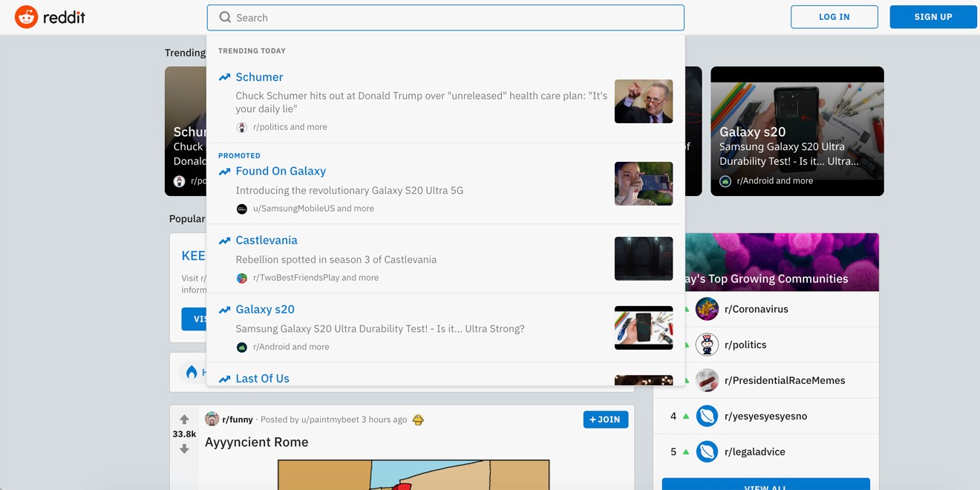
Task: Click the r/PresidentialRaceMemes avatar icon
Action: pos(707,380)
